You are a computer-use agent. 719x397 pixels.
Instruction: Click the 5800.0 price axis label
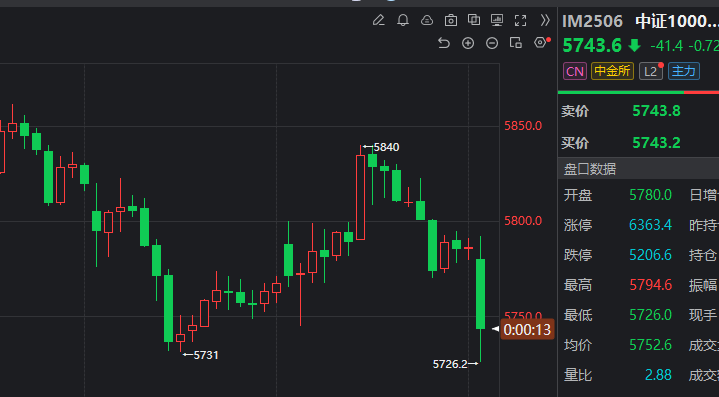pyautogui.click(x=523, y=221)
